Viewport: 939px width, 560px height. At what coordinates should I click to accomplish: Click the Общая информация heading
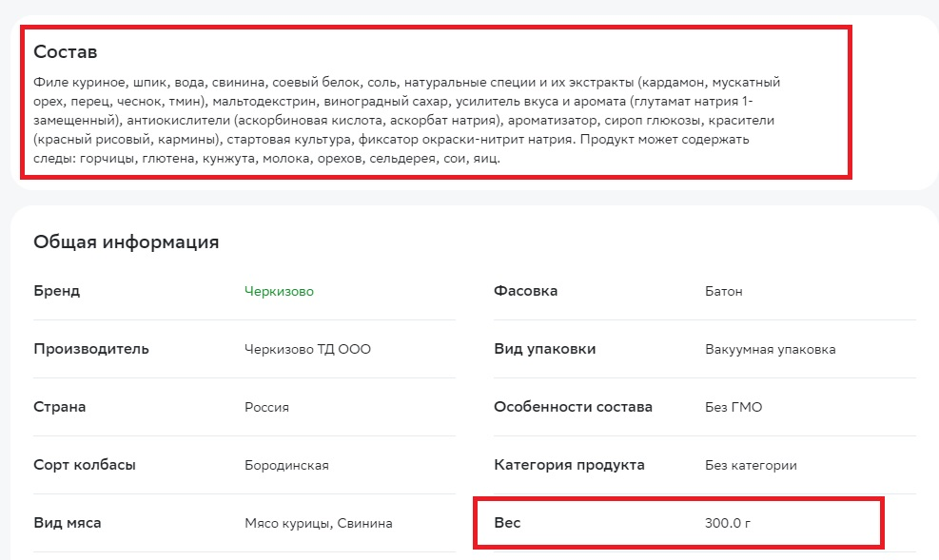click(127, 242)
